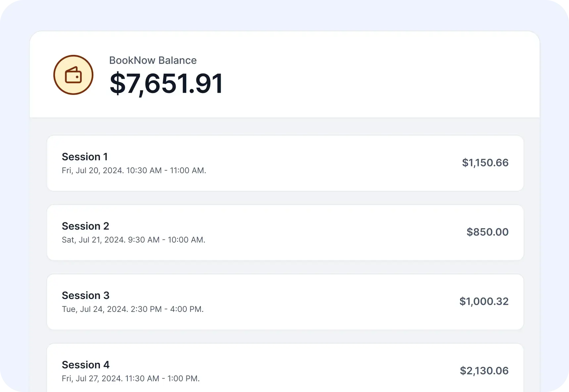Click the Session 1 title

[x=85, y=156]
